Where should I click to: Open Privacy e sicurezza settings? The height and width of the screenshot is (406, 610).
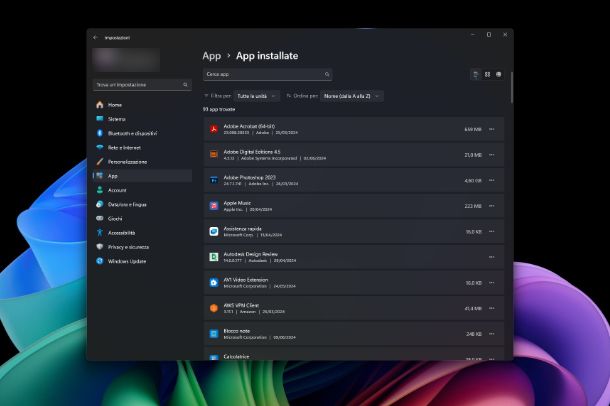pyautogui.click(x=142, y=247)
